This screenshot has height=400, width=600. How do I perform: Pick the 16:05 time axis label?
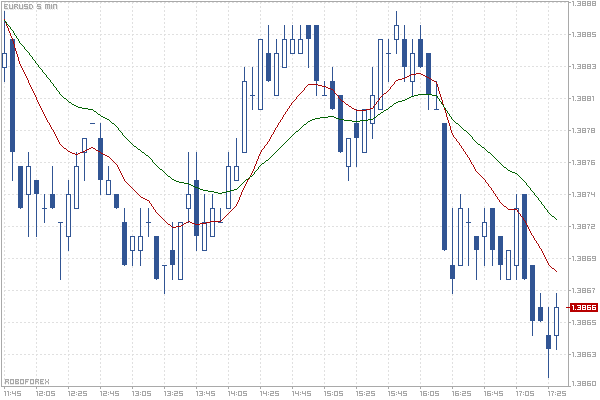pos(429,393)
